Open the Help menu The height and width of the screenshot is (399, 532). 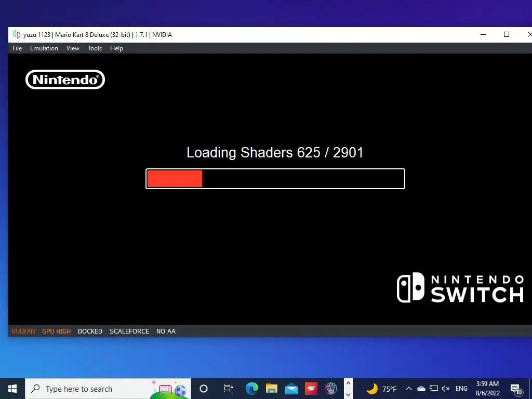(116, 48)
